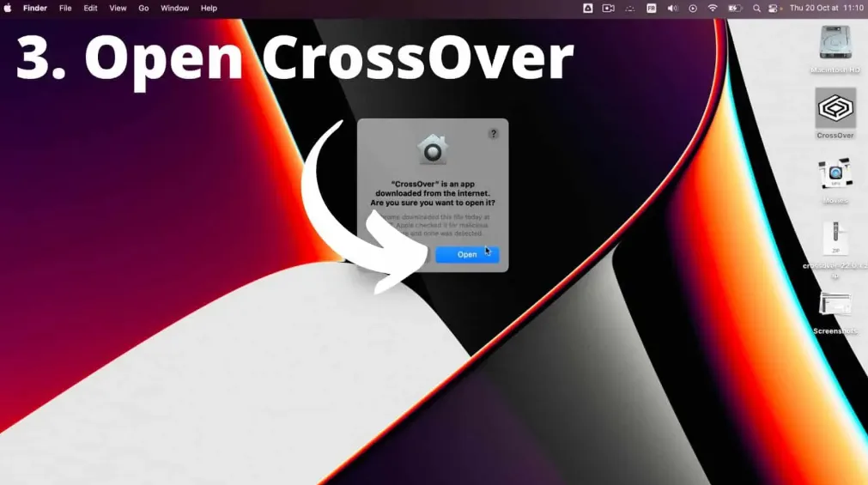The width and height of the screenshot is (868, 485).
Task: Click the "CrossOver" is an app dialog text
Action: [433, 193]
